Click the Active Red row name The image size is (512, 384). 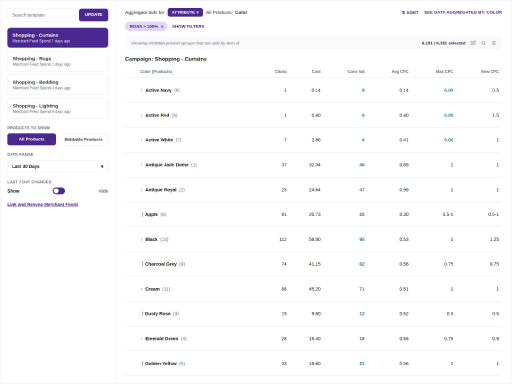157,115
